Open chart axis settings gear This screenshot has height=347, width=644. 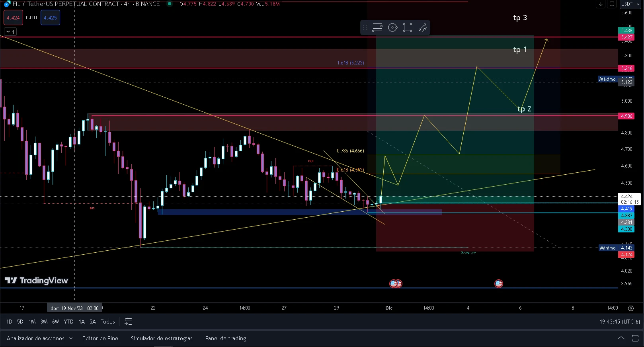(x=630, y=308)
